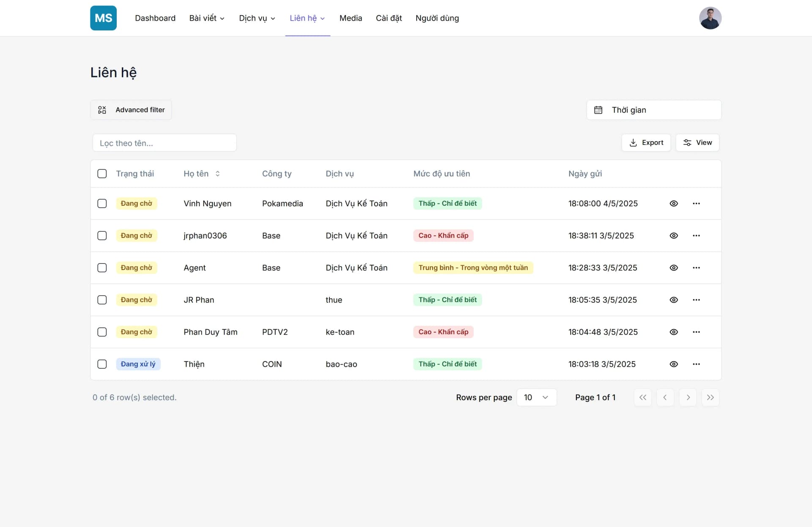Expand the Dịch vụ navigation dropdown
The height and width of the screenshot is (527, 812).
[257, 18]
